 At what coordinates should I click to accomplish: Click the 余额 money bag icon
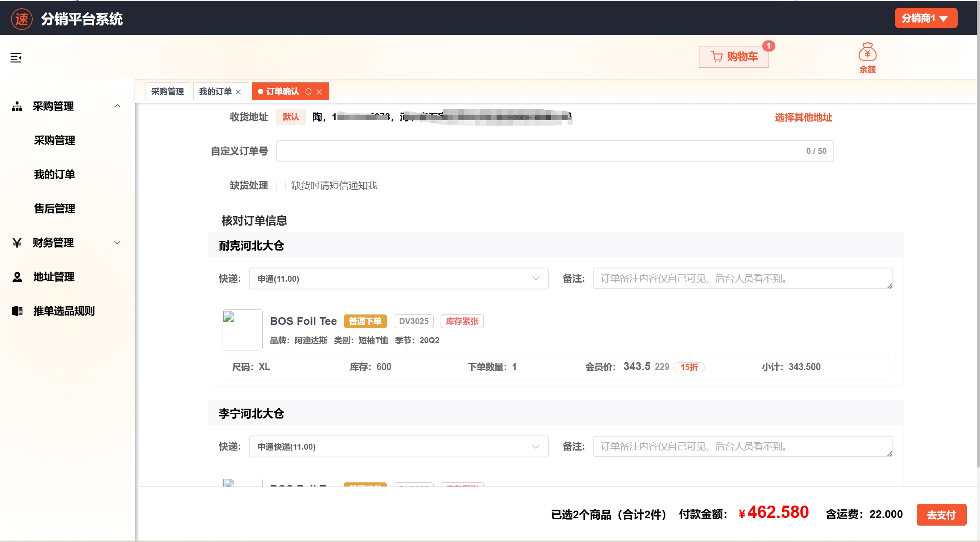pyautogui.click(x=867, y=53)
